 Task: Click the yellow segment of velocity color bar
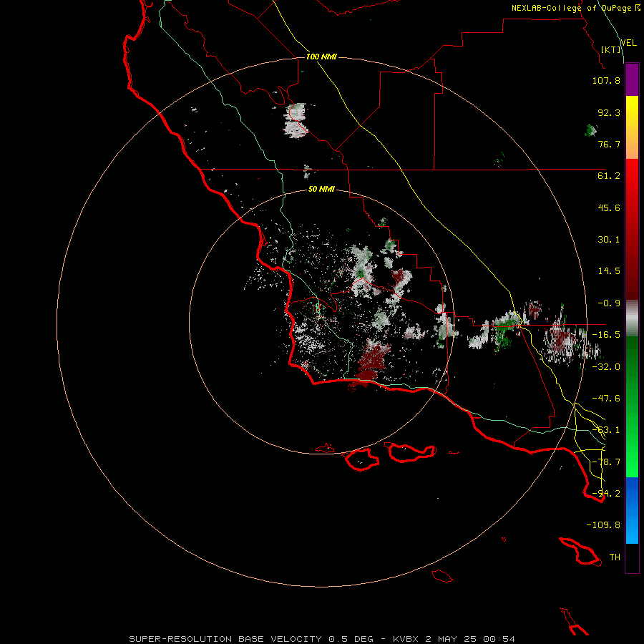pos(632,127)
